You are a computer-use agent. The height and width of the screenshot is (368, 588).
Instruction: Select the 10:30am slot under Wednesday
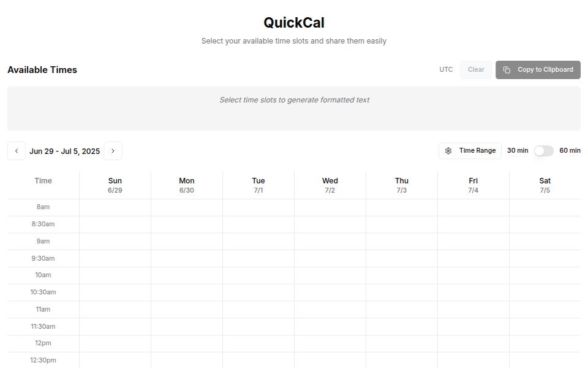click(330, 292)
